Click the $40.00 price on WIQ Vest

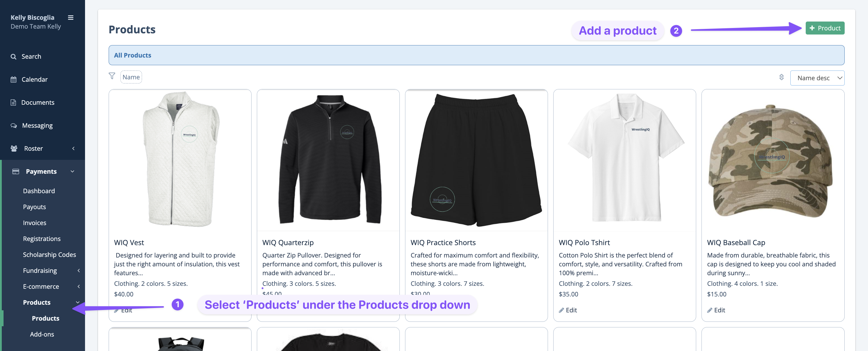click(124, 294)
